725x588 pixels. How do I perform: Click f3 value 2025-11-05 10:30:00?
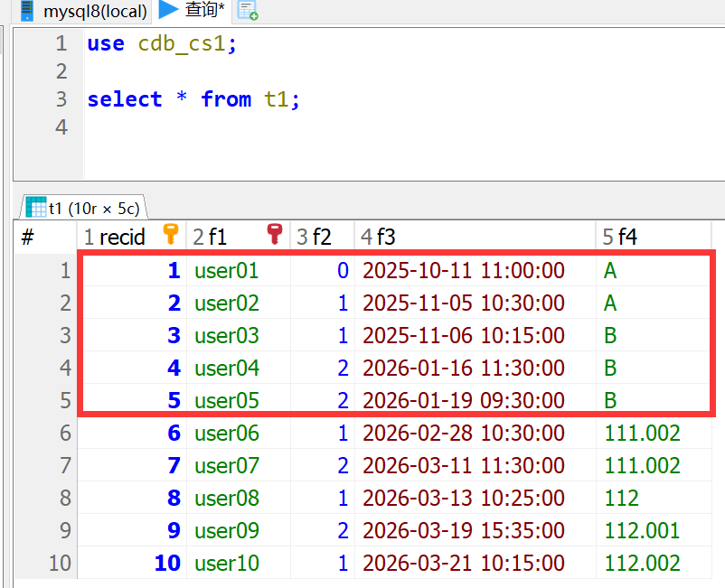pyautogui.click(x=464, y=303)
